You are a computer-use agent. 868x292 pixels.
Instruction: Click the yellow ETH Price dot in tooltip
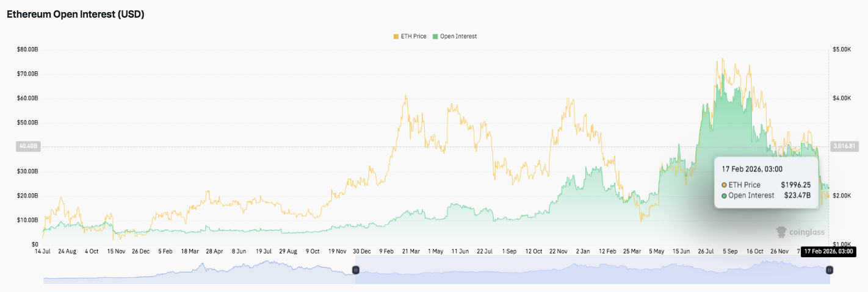(x=724, y=185)
